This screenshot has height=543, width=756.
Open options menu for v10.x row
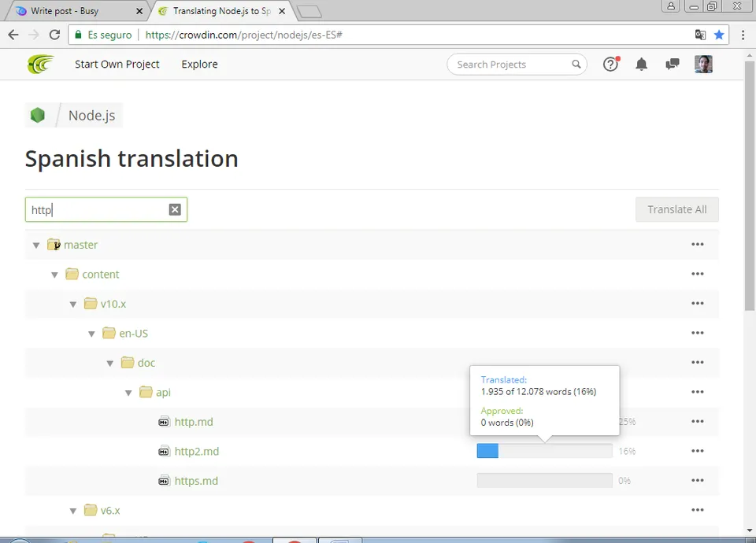697,303
